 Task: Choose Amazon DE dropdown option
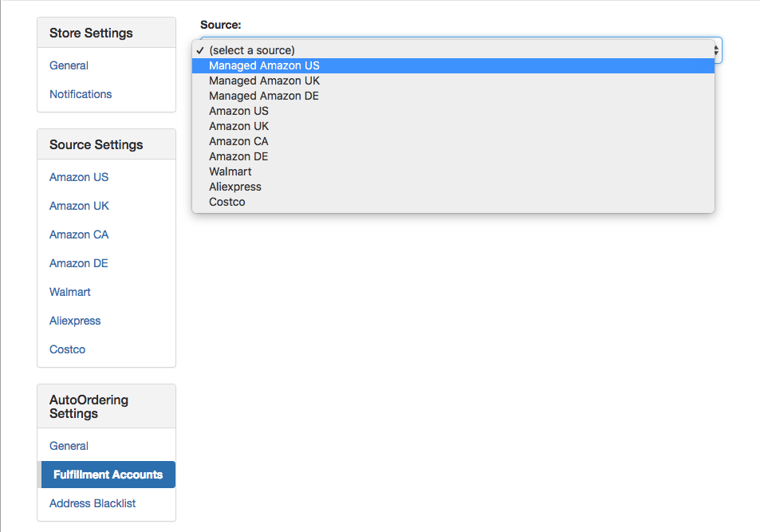point(453,156)
